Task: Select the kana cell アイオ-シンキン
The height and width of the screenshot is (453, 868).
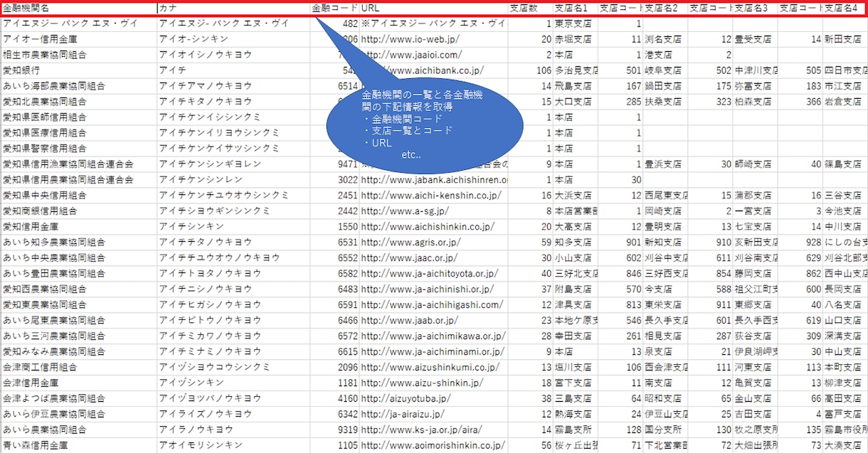Action: [x=233, y=39]
